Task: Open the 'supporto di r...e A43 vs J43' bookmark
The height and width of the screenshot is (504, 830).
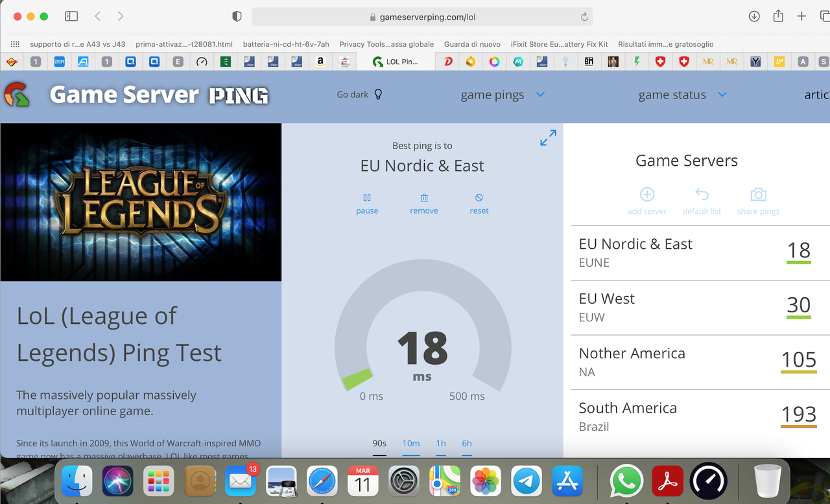Action: click(78, 44)
